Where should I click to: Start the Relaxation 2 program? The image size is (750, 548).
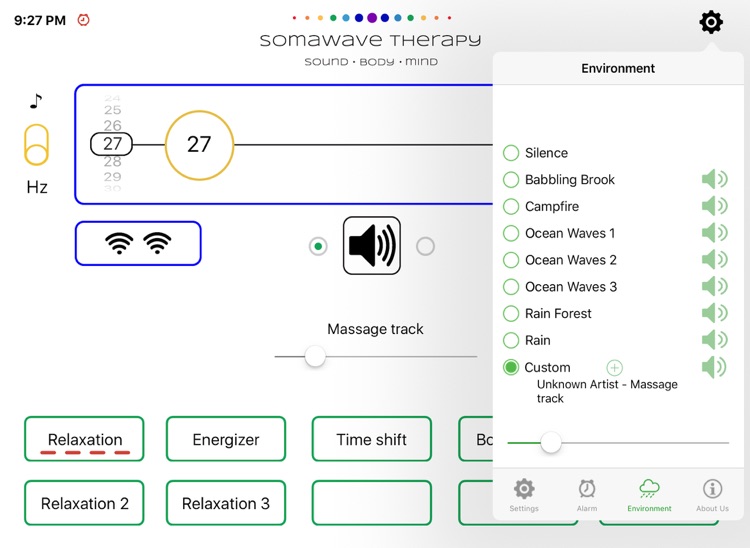pos(84,503)
